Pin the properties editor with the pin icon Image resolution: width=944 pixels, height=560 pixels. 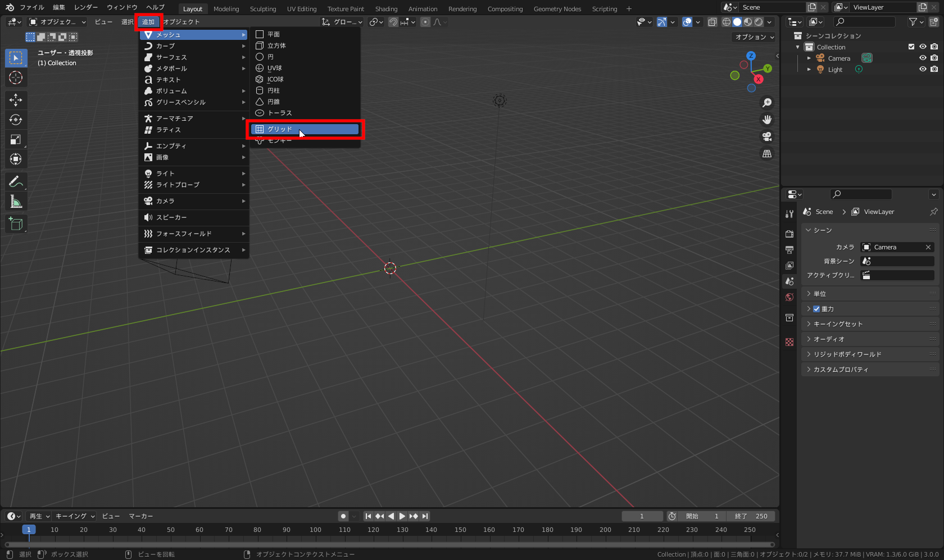pos(933,212)
